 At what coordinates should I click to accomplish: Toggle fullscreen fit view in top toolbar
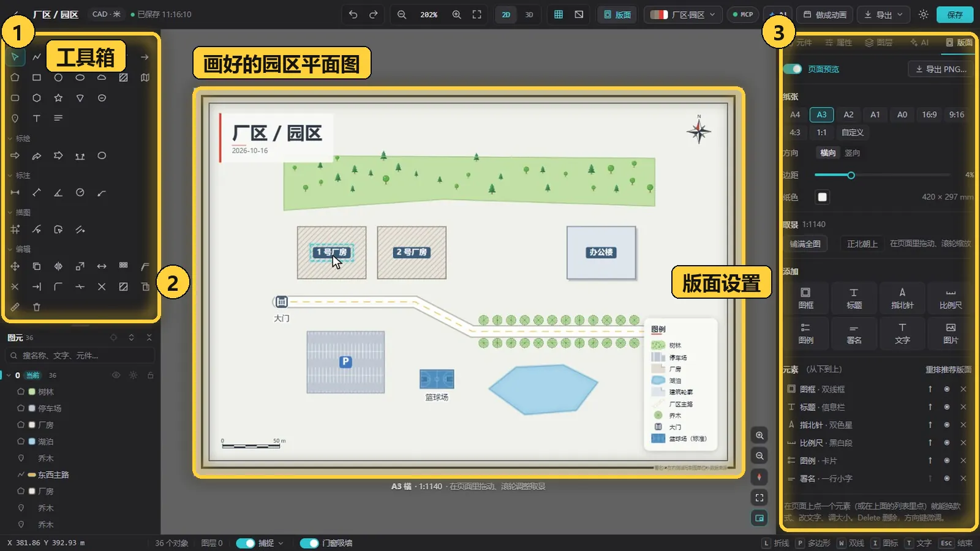click(477, 14)
